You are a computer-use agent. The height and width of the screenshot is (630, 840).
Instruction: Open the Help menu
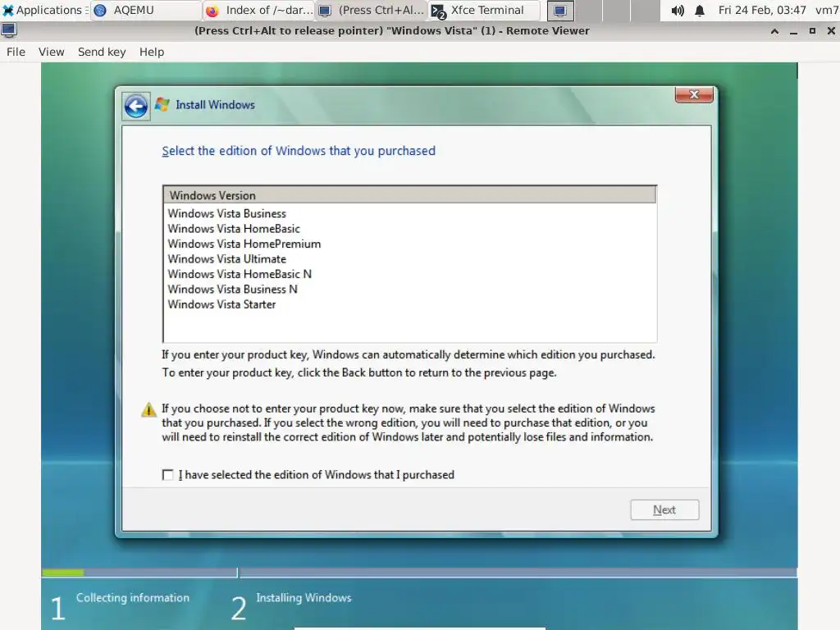(x=152, y=52)
